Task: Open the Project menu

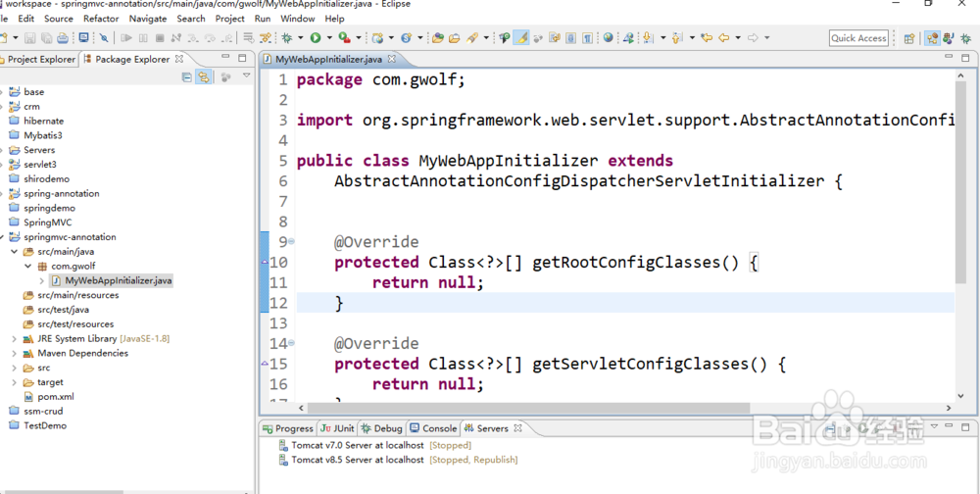Action: tap(230, 19)
